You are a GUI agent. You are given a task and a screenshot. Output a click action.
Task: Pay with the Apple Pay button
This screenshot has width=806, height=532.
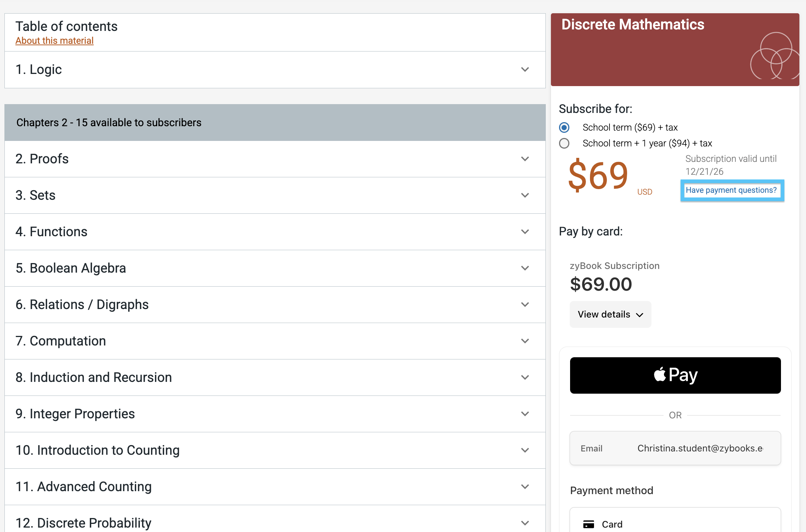click(675, 375)
